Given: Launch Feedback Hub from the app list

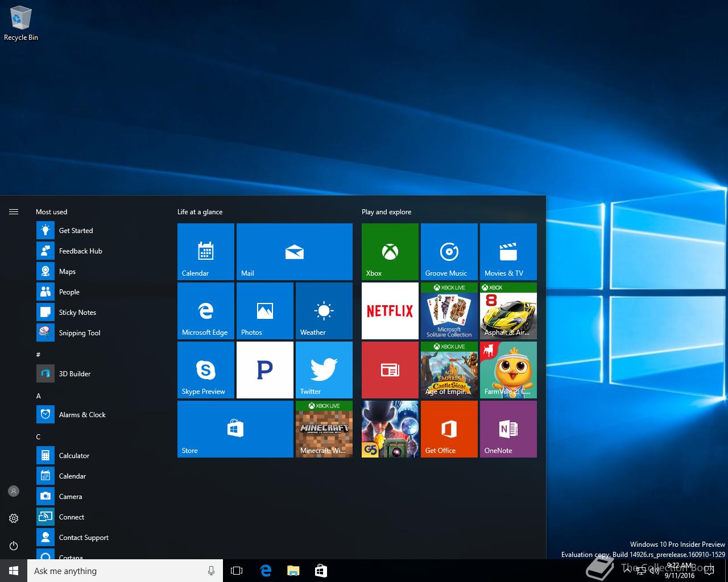Looking at the screenshot, I should click(100, 251).
